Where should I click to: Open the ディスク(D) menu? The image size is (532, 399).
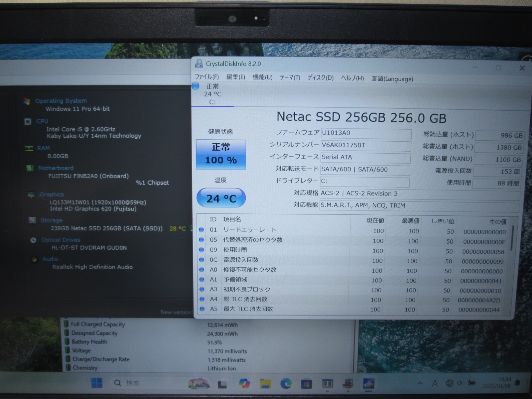click(320, 78)
